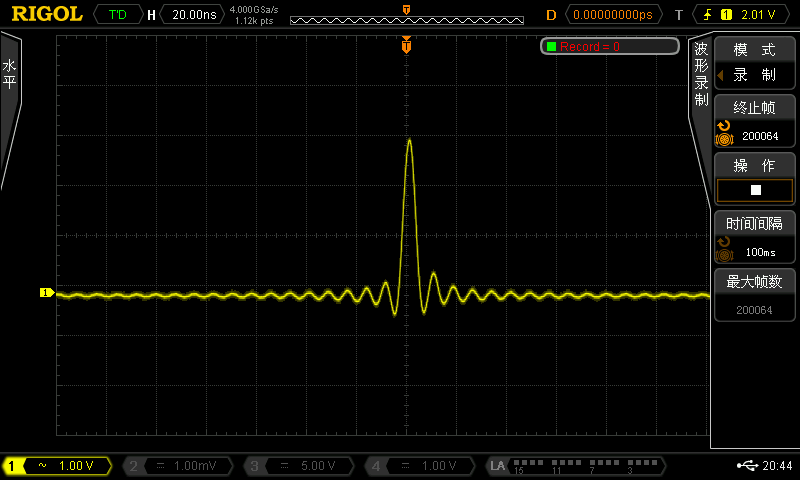Click the green record indicator square
Screen dimensions: 800x480
click(x=551, y=46)
